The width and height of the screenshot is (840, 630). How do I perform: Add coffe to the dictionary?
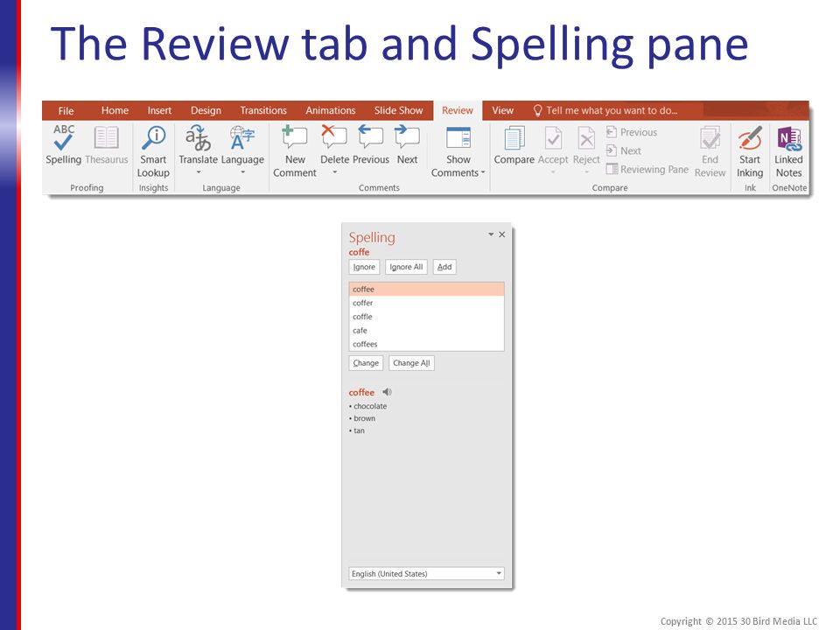click(444, 267)
